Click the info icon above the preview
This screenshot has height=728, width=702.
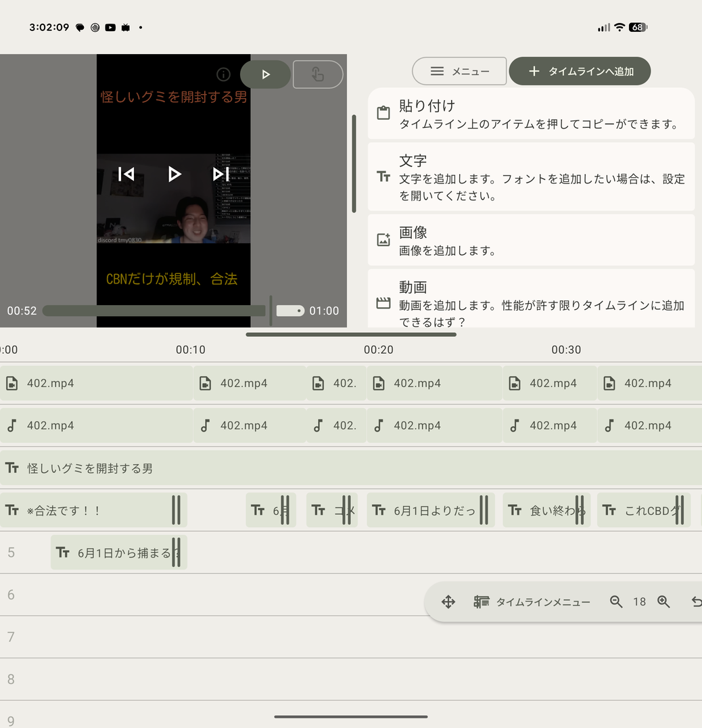tap(223, 74)
